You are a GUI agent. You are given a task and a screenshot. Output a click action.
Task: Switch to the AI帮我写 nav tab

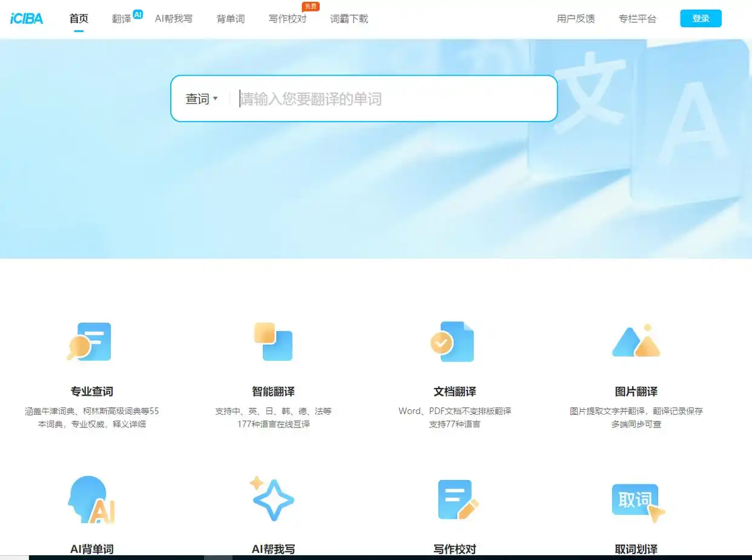tap(173, 18)
